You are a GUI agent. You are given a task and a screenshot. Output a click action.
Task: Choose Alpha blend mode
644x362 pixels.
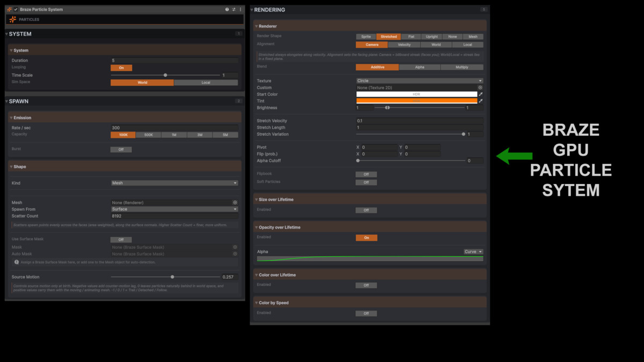point(420,67)
